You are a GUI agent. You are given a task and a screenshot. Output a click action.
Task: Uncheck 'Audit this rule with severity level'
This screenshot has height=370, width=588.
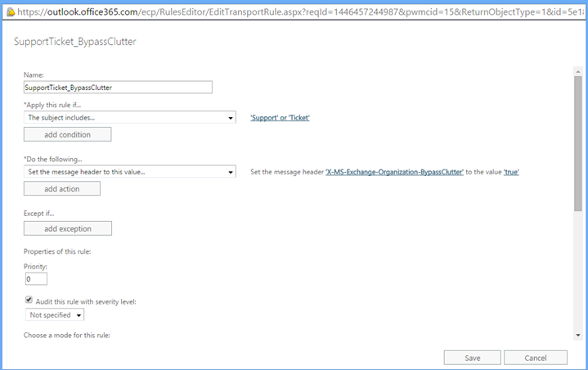pos(29,300)
